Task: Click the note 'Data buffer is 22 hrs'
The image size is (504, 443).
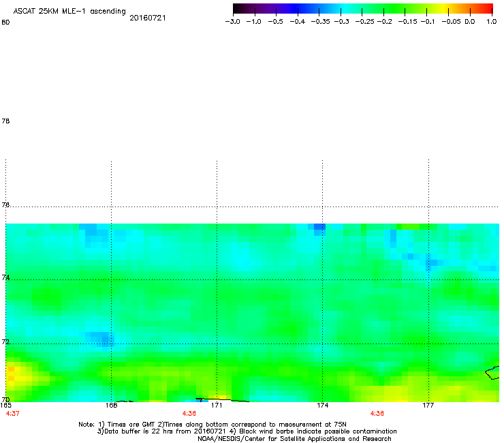Action: pos(136,431)
